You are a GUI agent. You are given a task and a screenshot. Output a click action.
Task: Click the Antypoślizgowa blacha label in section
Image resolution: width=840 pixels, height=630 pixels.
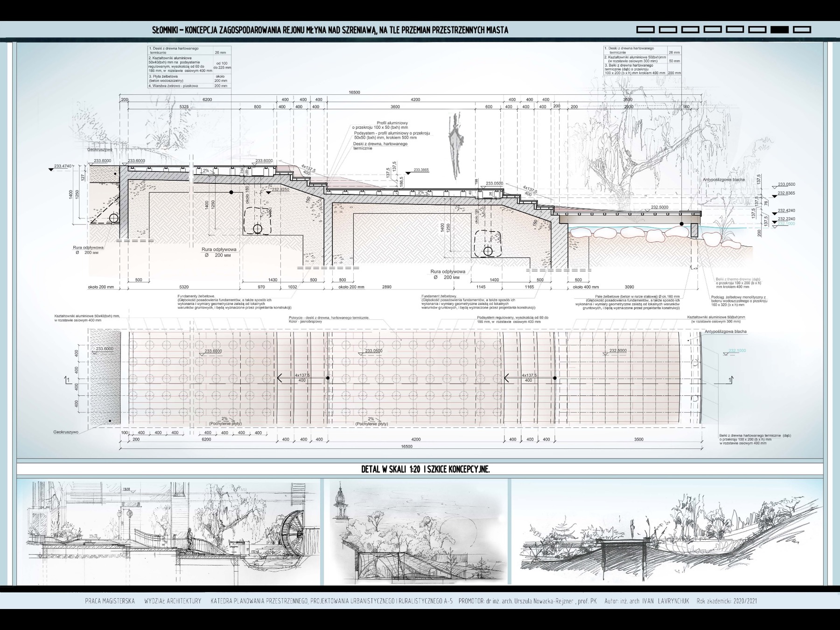[x=724, y=179]
